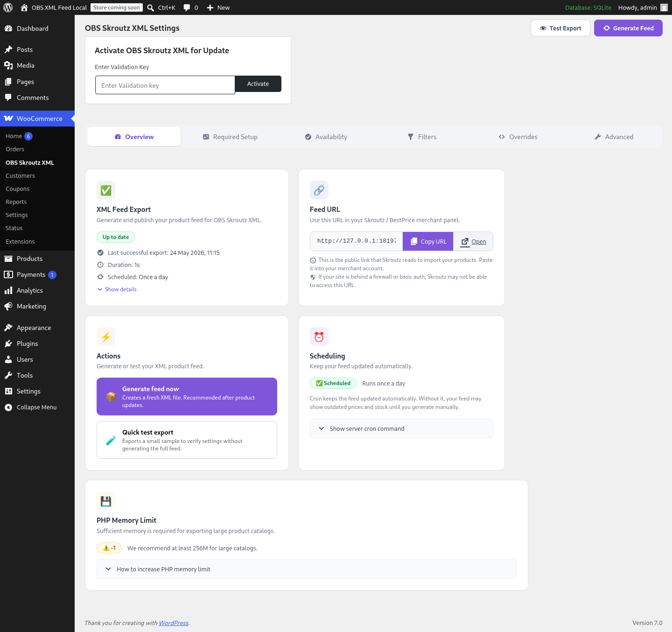
Task: Switch to the Overview tab
Action: (134, 137)
